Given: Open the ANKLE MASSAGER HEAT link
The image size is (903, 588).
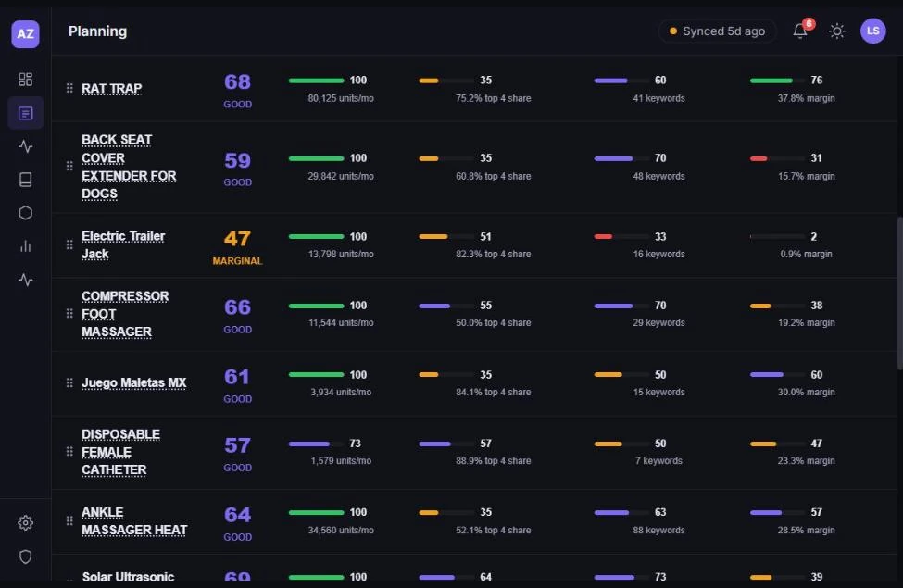Looking at the screenshot, I should click(134, 521).
